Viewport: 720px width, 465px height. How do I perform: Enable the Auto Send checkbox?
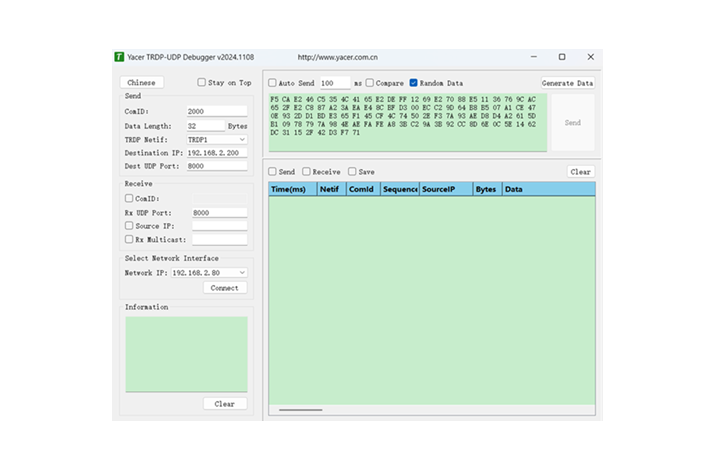(272, 83)
